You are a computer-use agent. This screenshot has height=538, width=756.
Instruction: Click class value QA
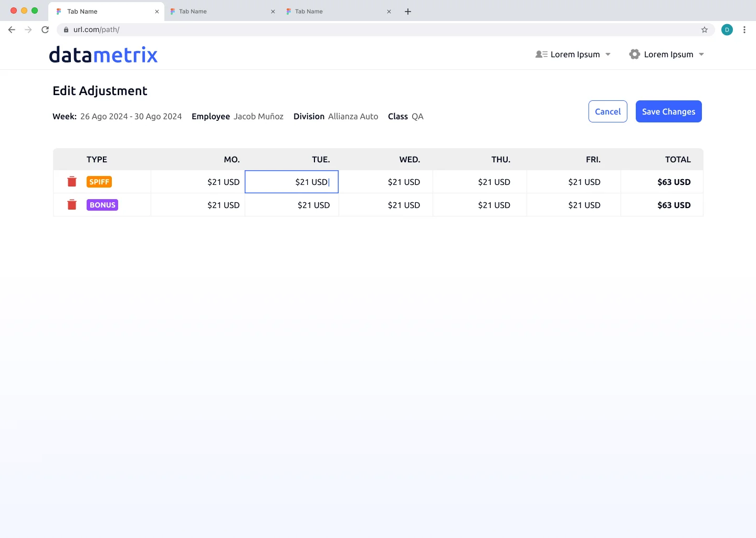click(x=417, y=117)
